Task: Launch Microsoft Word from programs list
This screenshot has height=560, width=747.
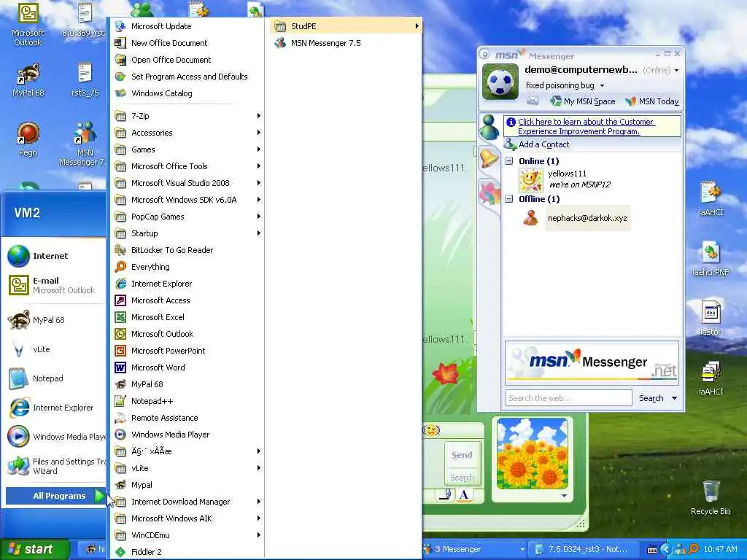Action: [187, 367]
